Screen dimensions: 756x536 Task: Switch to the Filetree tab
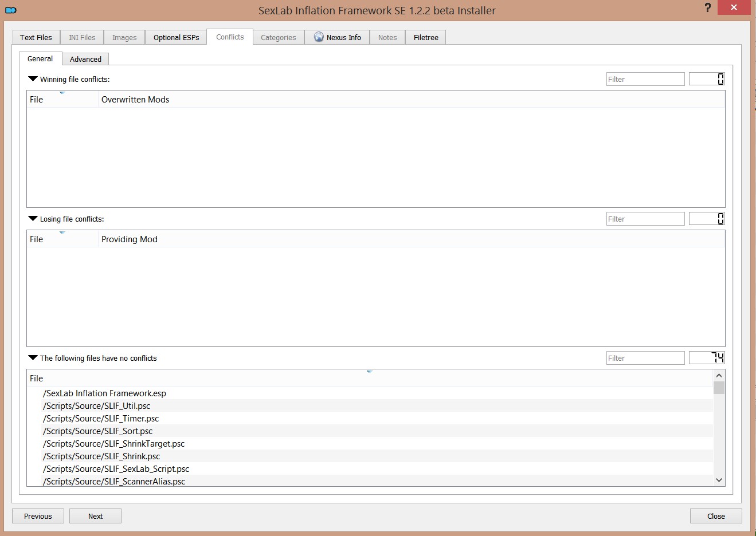tap(425, 37)
